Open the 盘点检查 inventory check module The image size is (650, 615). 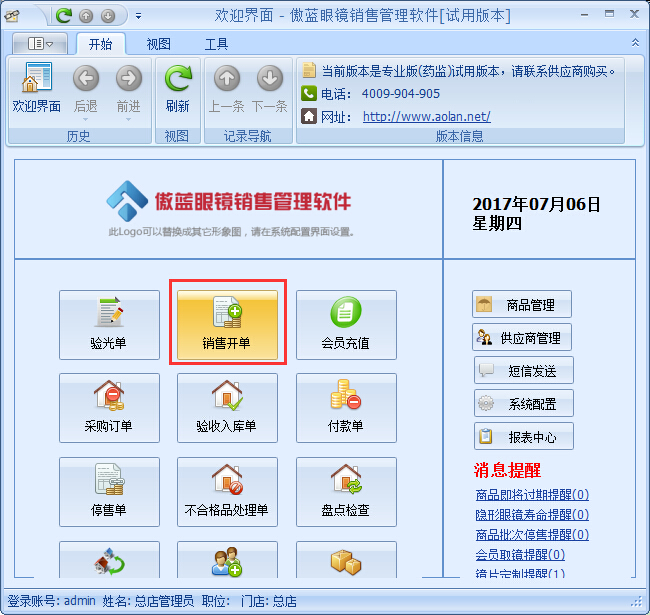pos(345,491)
